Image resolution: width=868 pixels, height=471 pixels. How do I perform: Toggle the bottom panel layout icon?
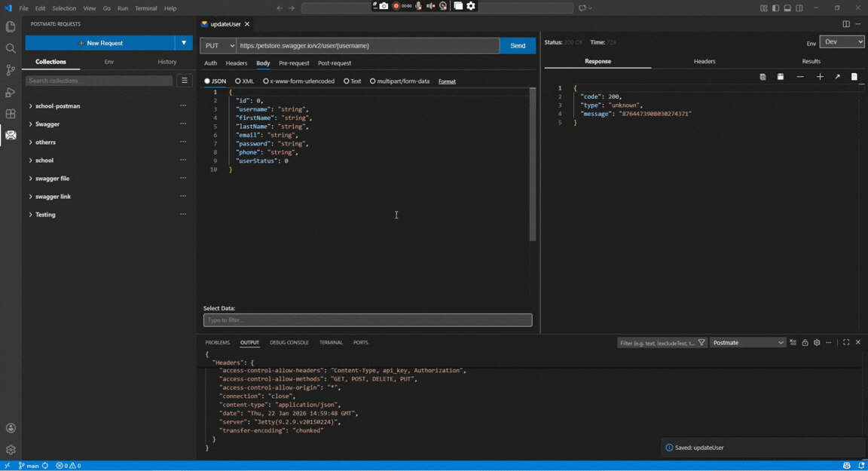(x=787, y=8)
